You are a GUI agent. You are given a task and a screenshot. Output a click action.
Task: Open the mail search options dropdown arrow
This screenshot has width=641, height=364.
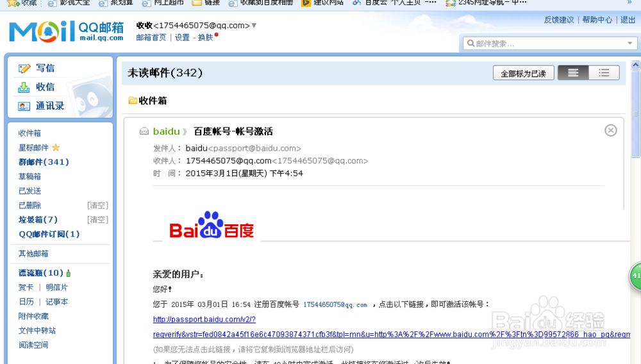[x=630, y=44]
